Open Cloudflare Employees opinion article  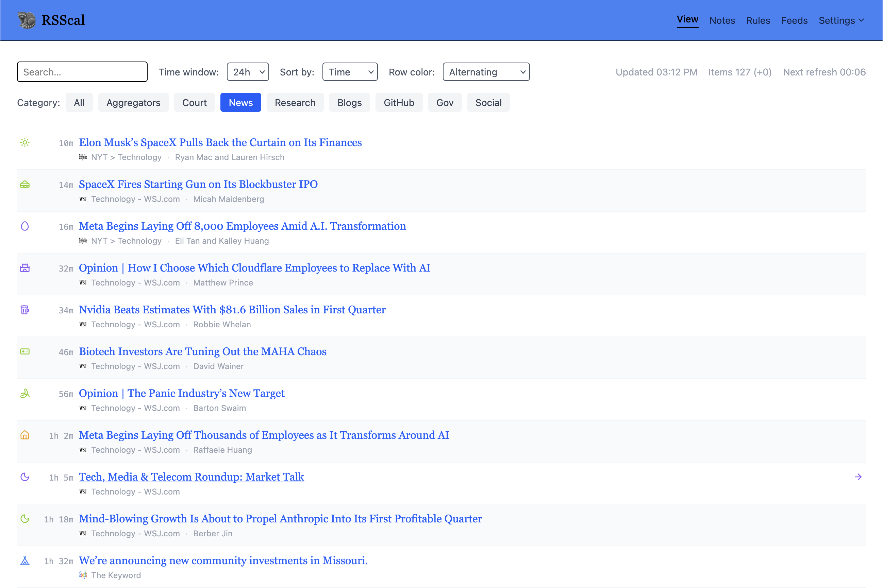pyautogui.click(x=254, y=268)
